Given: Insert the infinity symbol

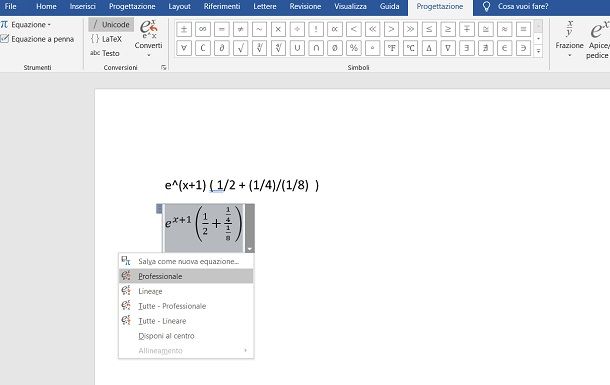Looking at the screenshot, I should [x=203, y=29].
